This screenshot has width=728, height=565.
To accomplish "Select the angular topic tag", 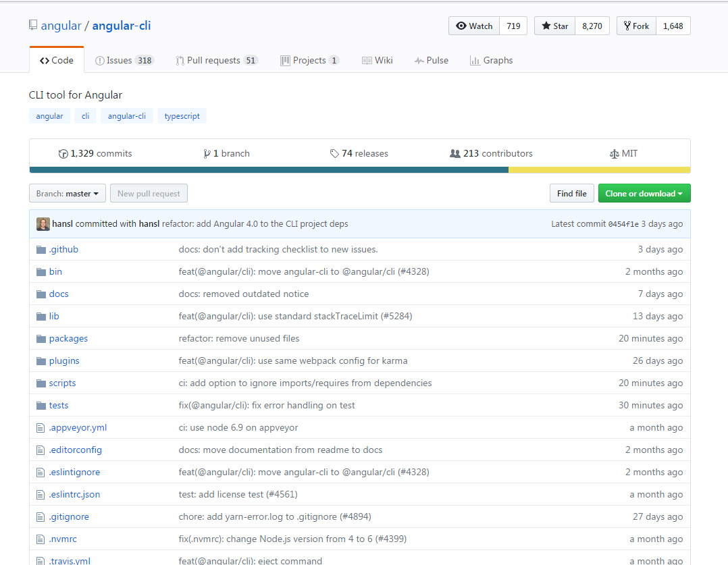I will [x=50, y=116].
